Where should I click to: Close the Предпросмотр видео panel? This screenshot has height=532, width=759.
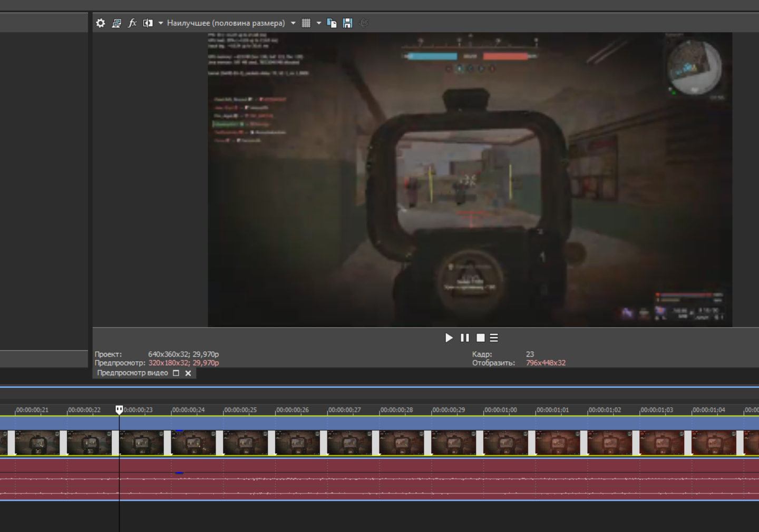188,373
